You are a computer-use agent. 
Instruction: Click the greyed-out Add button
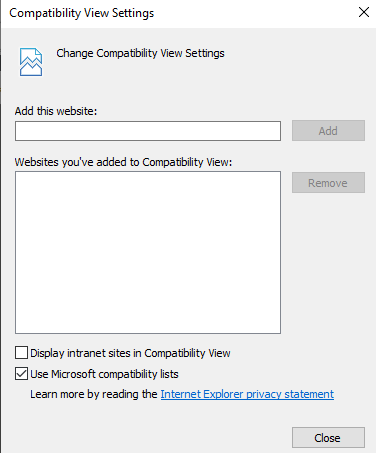pyautogui.click(x=328, y=131)
